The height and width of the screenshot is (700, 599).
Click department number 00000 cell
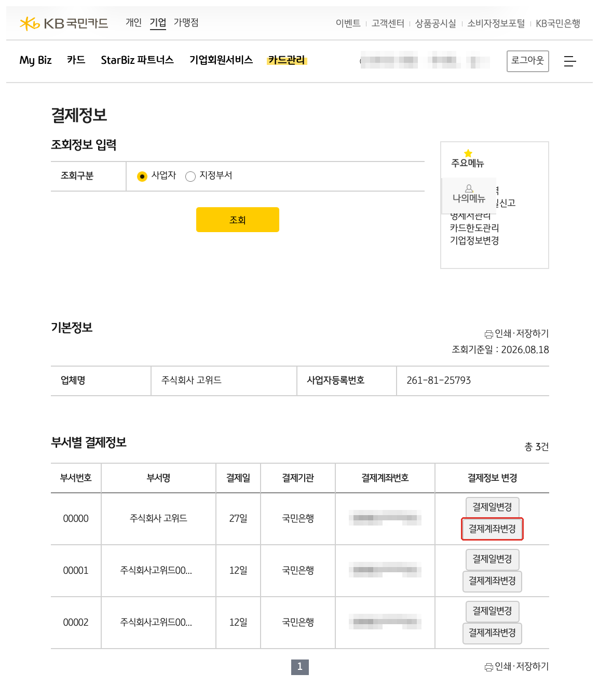(x=76, y=519)
